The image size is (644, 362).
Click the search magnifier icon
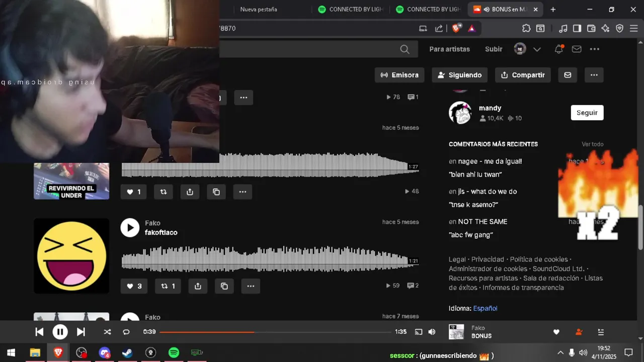click(405, 49)
